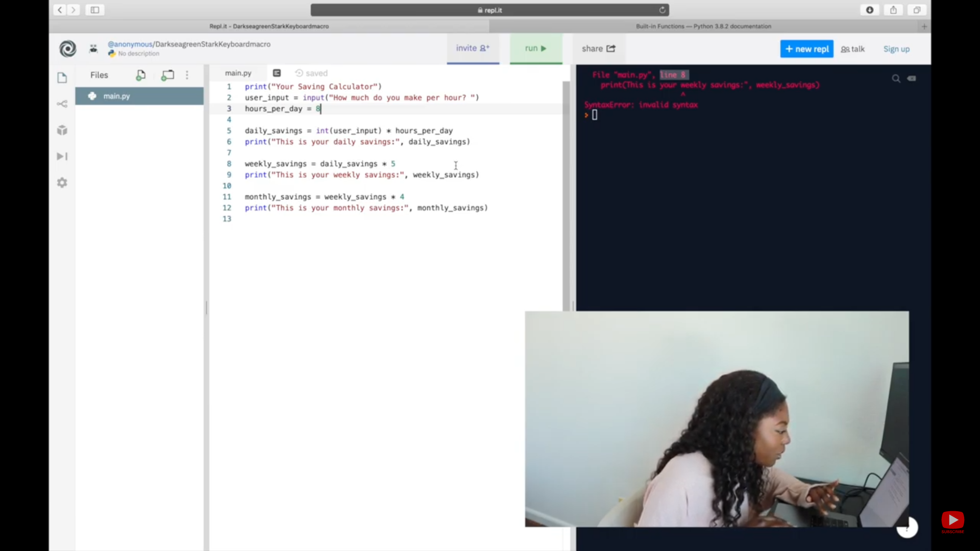Switch to the Built-in Functions Python documentation tab
The height and width of the screenshot is (551, 980).
tap(703, 26)
